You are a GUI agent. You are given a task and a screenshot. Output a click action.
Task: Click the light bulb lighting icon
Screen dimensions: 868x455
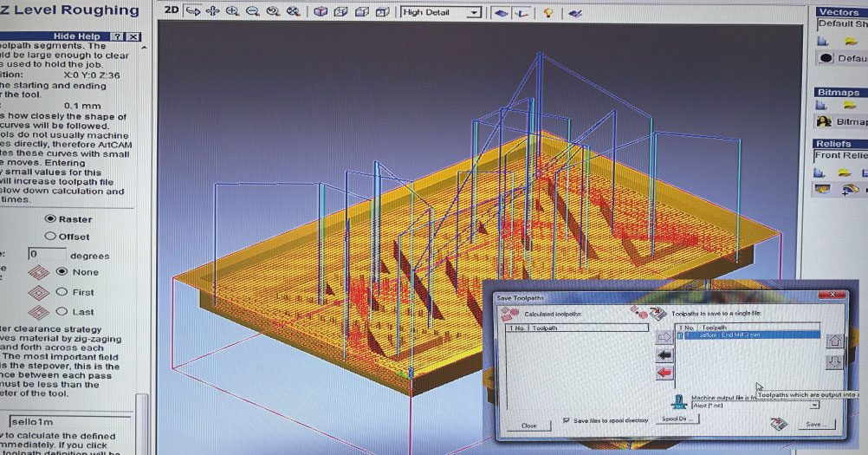click(x=548, y=13)
